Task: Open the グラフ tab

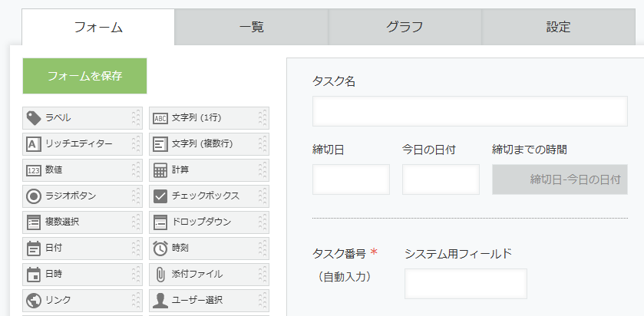Action: click(405, 28)
